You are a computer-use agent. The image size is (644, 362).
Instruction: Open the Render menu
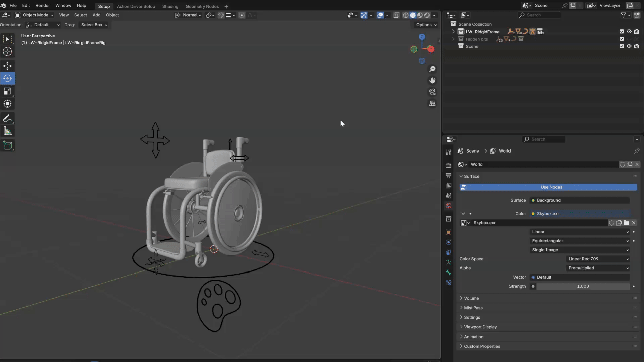(x=43, y=5)
